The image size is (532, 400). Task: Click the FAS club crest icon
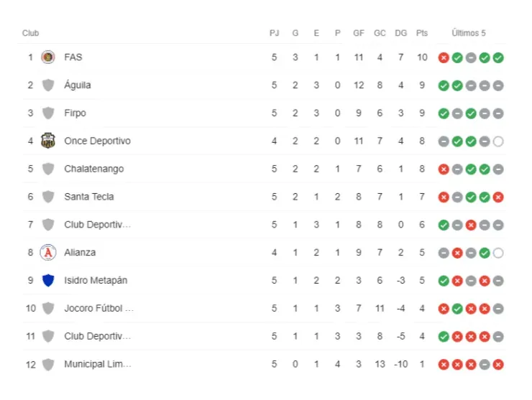click(48, 57)
